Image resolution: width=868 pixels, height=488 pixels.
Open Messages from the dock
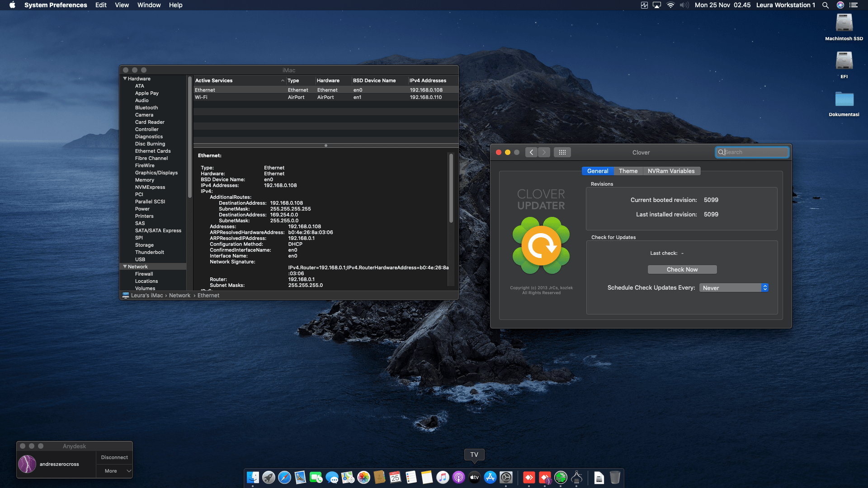point(332,478)
